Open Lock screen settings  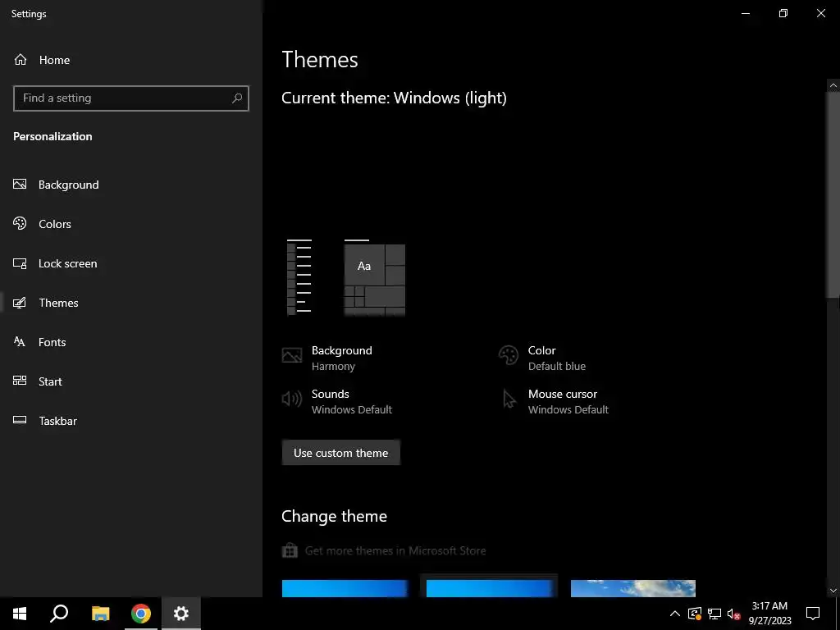point(131,263)
